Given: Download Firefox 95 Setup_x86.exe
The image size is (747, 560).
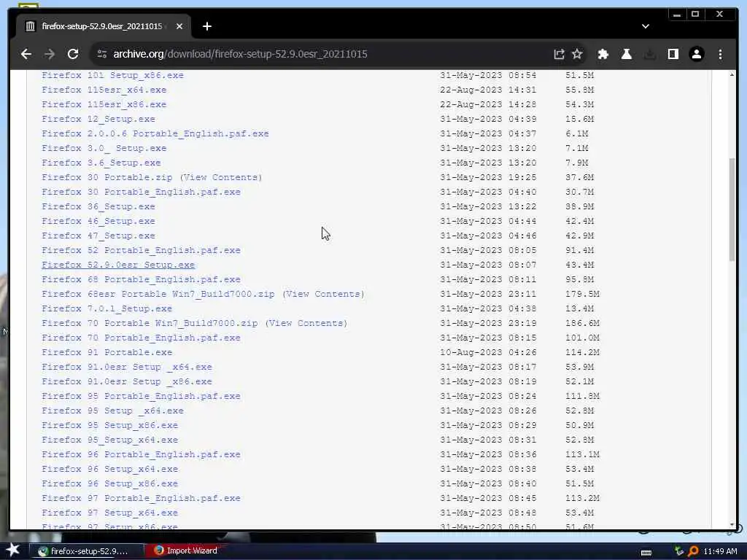Looking at the screenshot, I should pos(109,425).
